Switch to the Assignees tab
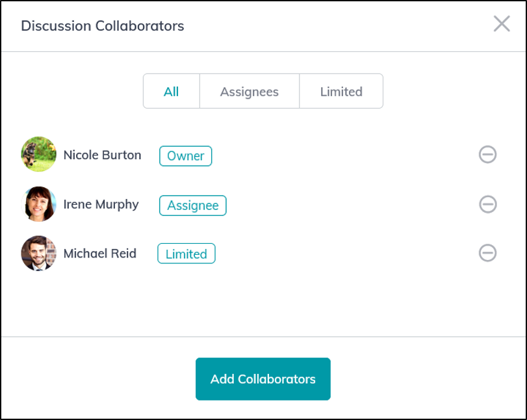Image resolution: width=527 pixels, height=420 pixels. 250,91
